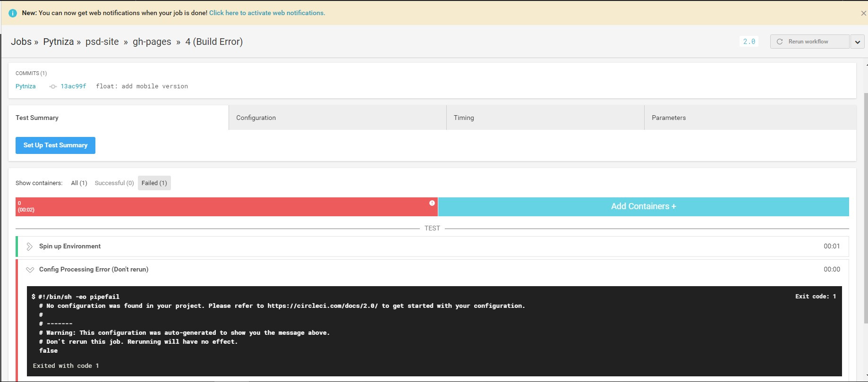
Task: Filter to Failed (1) containers
Action: [154, 183]
